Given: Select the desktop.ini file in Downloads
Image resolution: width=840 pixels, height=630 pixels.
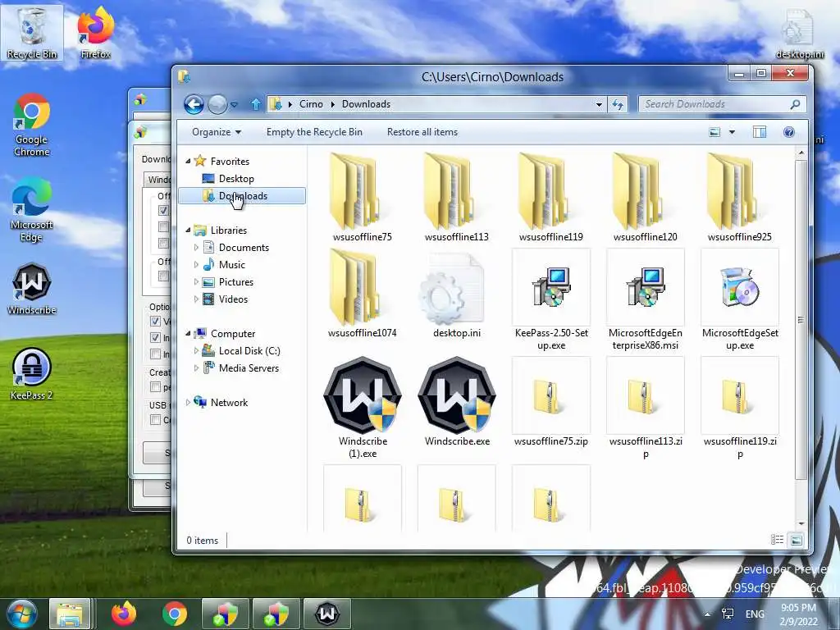Looking at the screenshot, I should click(456, 294).
